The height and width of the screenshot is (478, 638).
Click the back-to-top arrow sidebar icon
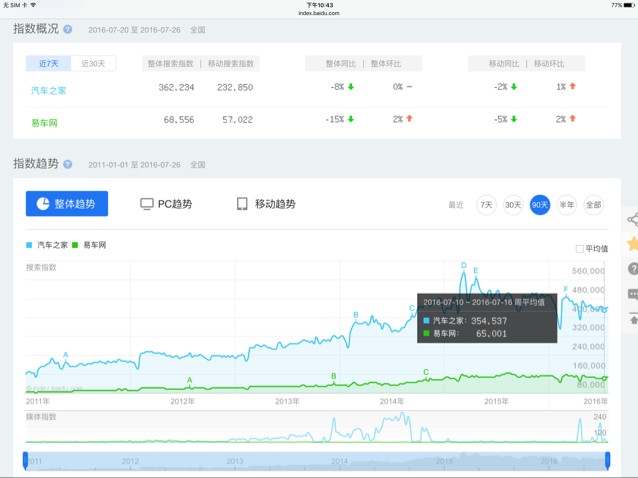coord(632,319)
